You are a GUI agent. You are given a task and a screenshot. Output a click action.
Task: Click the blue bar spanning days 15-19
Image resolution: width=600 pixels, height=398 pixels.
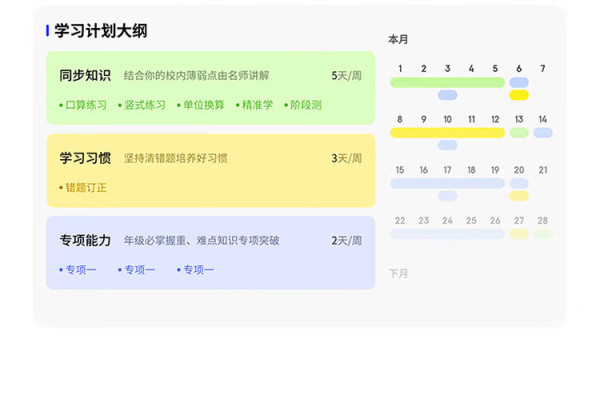(x=448, y=183)
